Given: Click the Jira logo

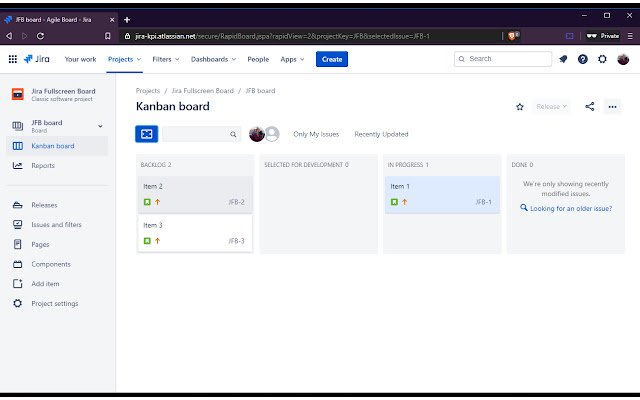Looking at the screenshot, I should coord(36,59).
